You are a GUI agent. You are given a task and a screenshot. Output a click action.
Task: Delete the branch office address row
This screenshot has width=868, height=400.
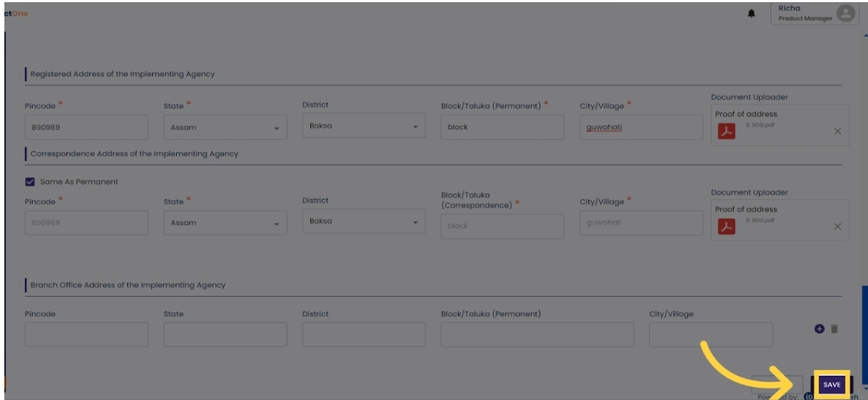pyautogui.click(x=835, y=329)
